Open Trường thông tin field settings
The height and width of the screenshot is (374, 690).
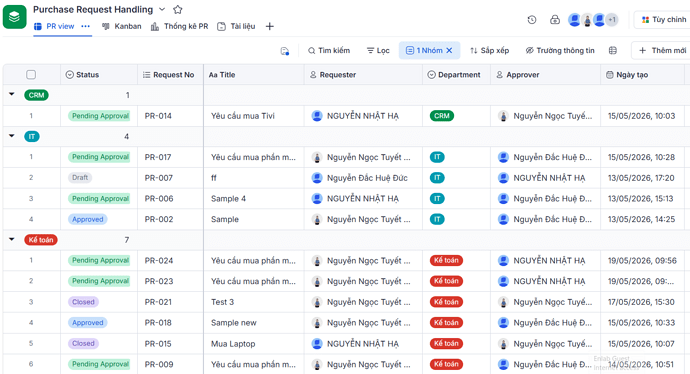coord(560,51)
